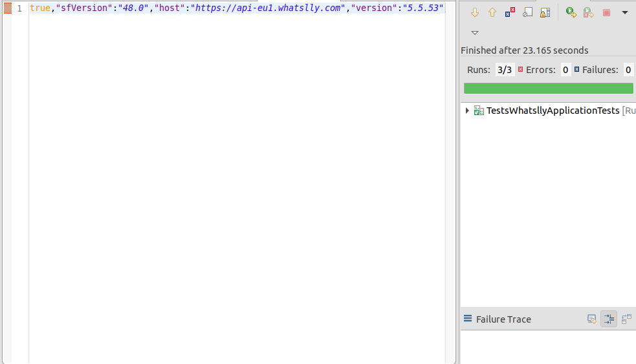Click the Stop JUnit Test Run button
The height and width of the screenshot is (364, 636).
click(x=606, y=12)
